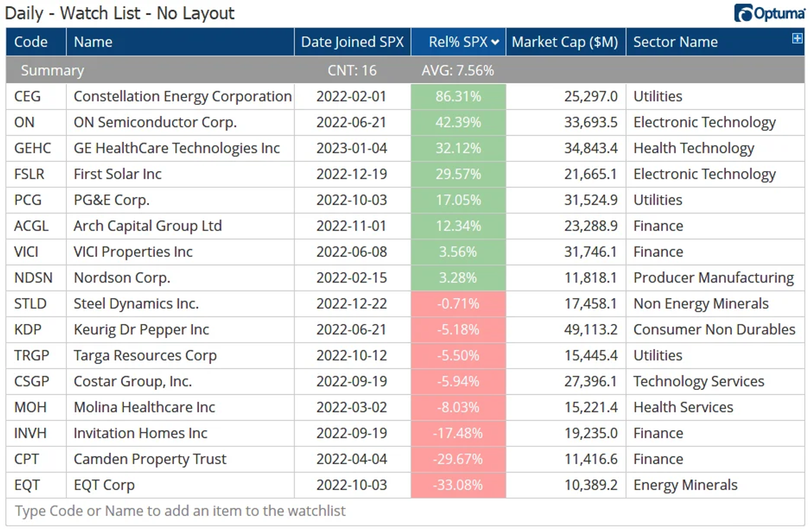Select the Camden Property Trust row
Image resolution: width=810 pixels, height=532 pixels.
click(x=405, y=459)
